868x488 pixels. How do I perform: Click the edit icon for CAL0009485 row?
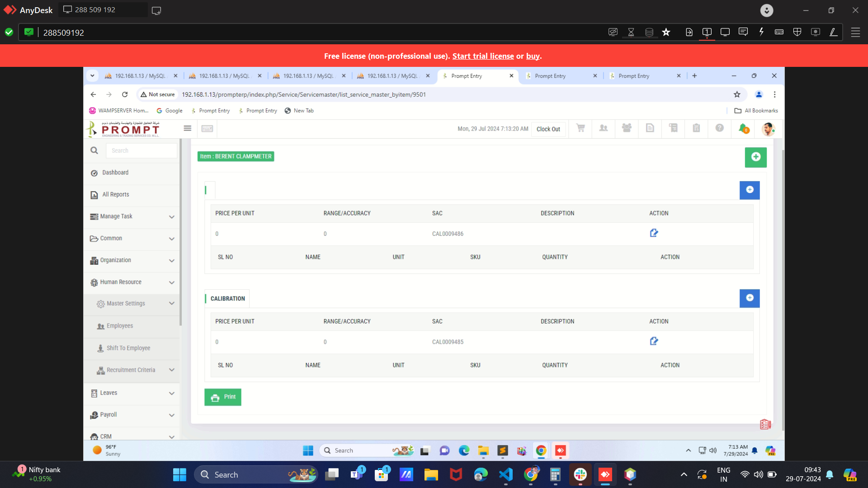[x=654, y=341]
